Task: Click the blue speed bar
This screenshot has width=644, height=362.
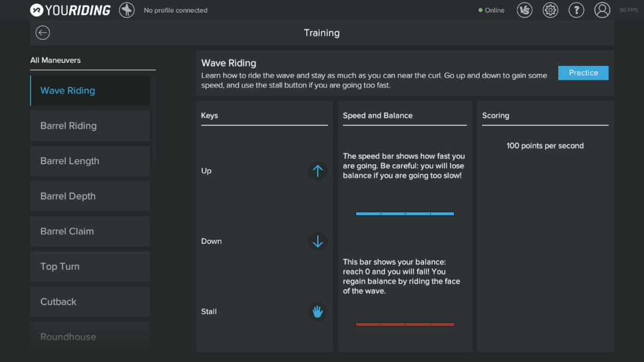Action: [405, 213]
